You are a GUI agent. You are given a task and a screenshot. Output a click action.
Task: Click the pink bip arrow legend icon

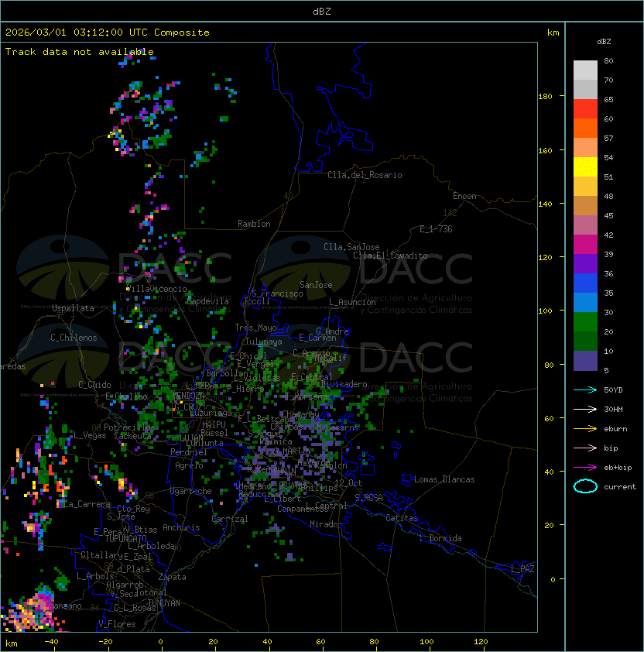[x=585, y=448]
